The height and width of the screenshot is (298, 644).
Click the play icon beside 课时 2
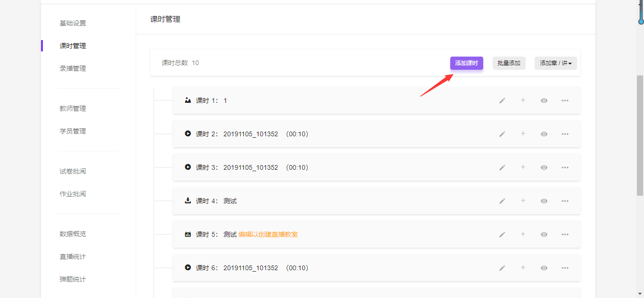[188, 134]
